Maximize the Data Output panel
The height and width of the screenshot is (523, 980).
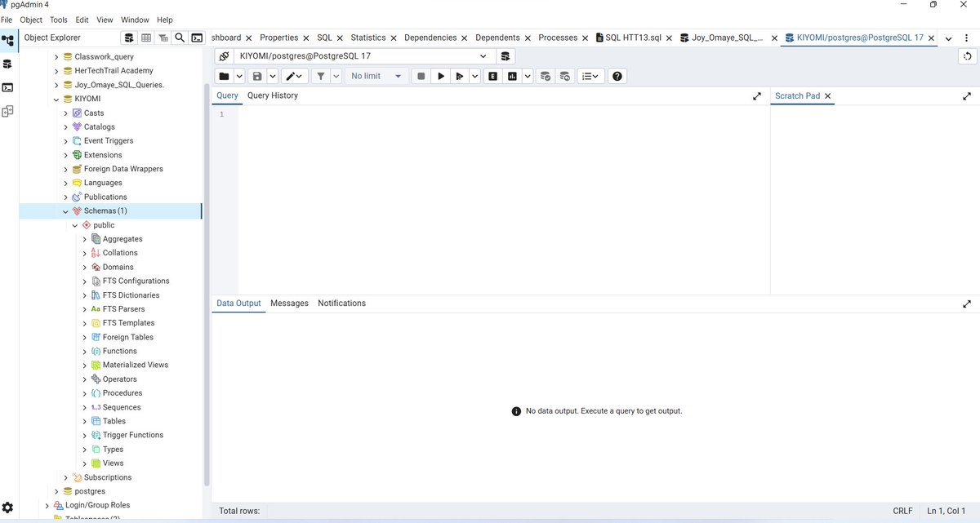pos(967,304)
